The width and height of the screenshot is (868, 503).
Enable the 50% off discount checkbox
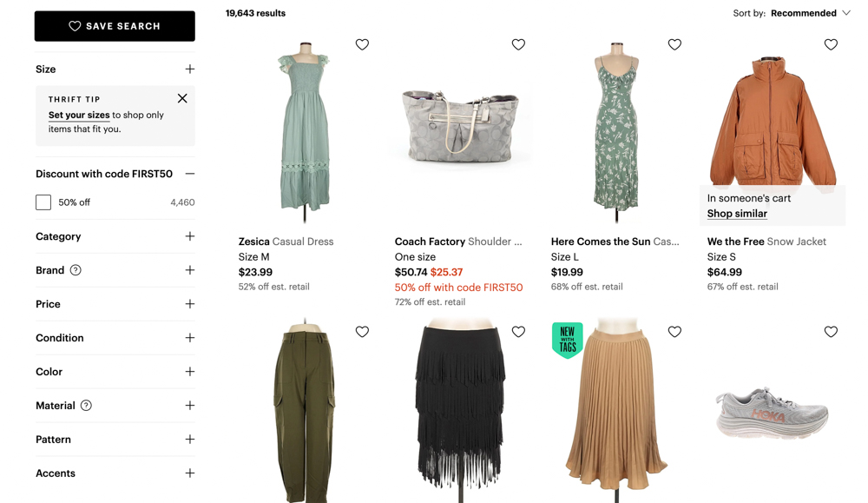click(43, 202)
